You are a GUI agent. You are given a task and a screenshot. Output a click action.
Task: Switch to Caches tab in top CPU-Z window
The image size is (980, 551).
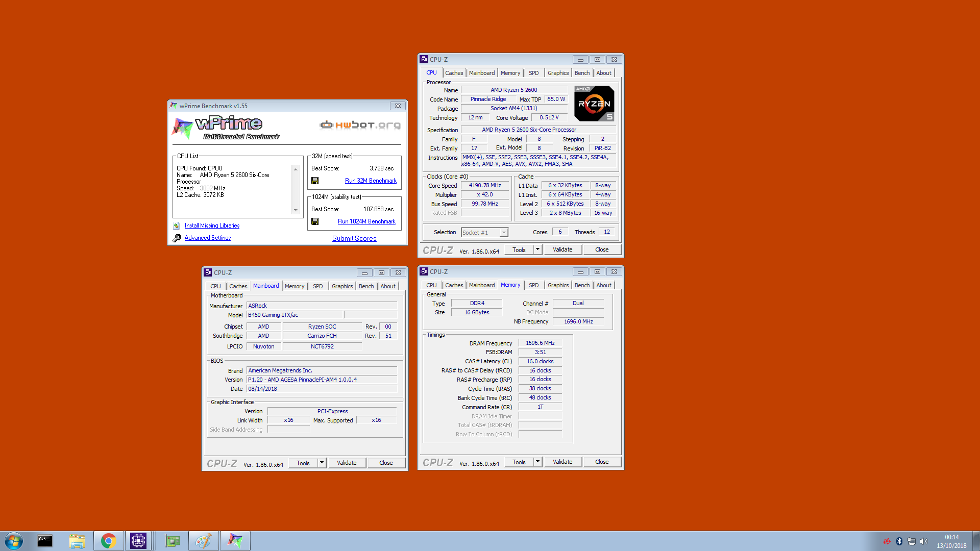click(x=454, y=73)
